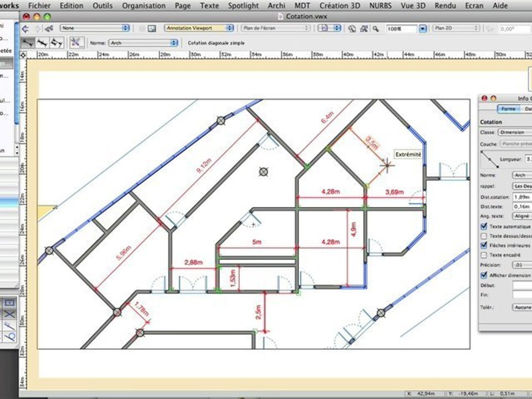Open the rappel Les Deux dropdown
Image resolution: width=532 pixels, height=399 pixels.
tap(522, 186)
